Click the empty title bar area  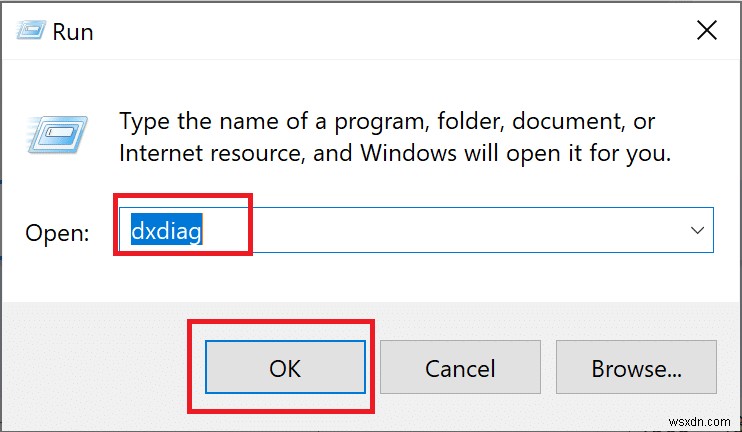click(x=380, y=30)
